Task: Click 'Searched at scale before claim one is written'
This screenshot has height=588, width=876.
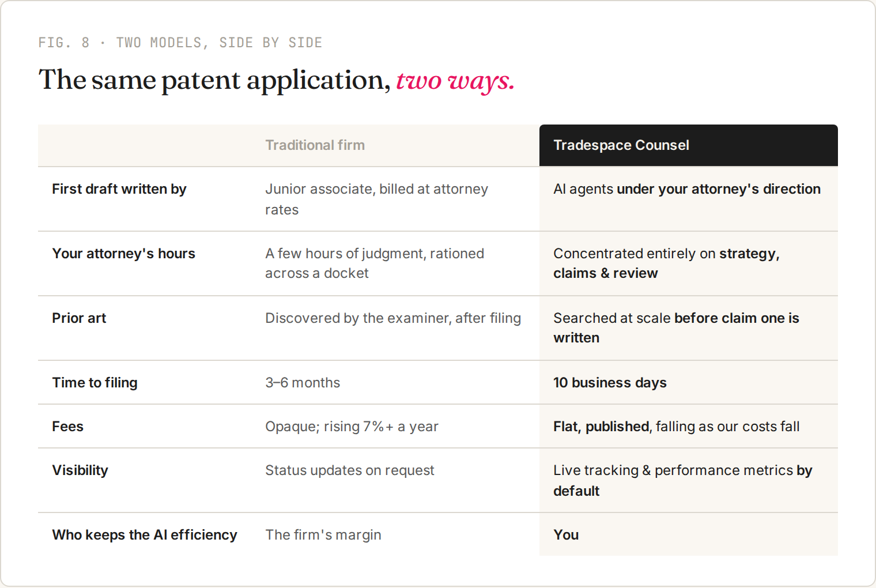Action: (676, 328)
